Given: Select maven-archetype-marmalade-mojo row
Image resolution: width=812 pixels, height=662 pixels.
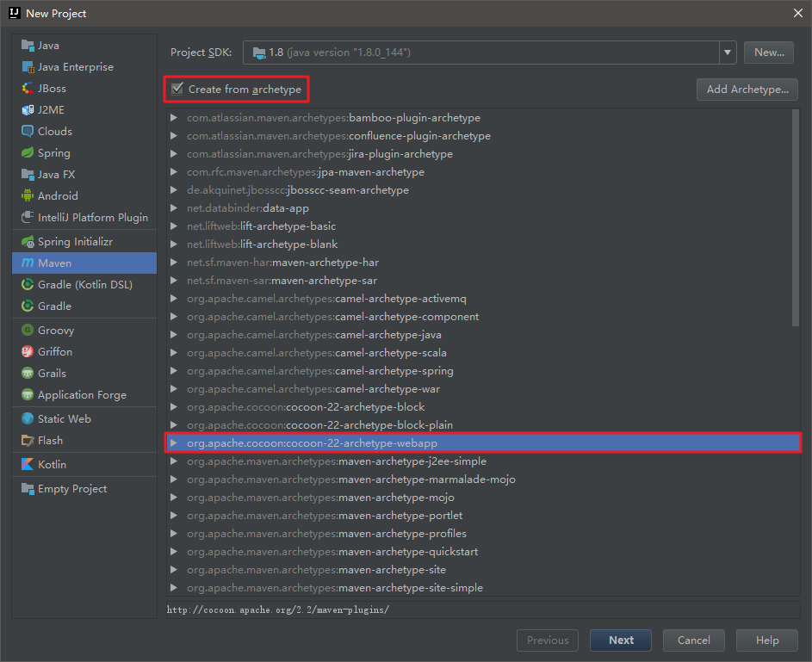Looking at the screenshot, I should pyautogui.click(x=483, y=479).
